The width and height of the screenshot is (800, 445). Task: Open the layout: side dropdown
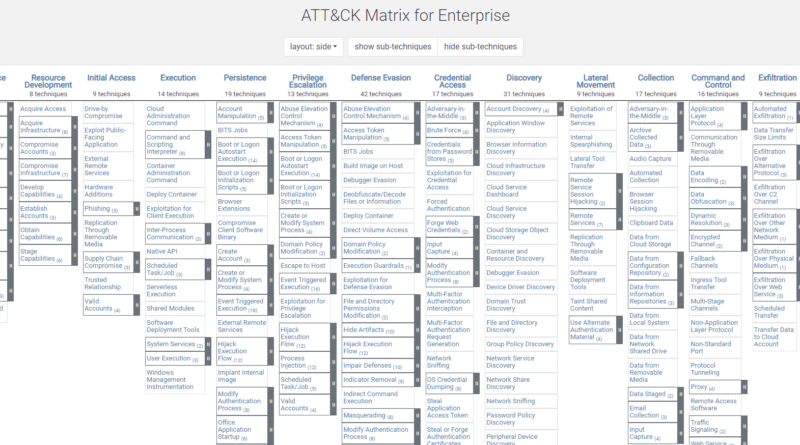click(313, 46)
